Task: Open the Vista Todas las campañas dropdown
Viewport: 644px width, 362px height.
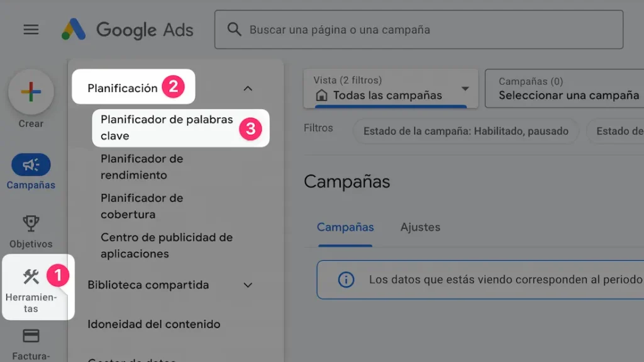Action: [391, 89]
